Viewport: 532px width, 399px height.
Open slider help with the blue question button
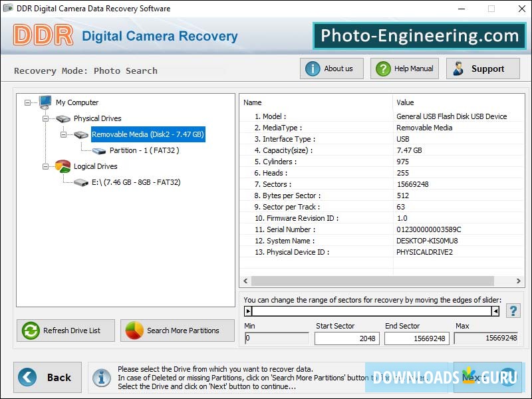click(x=513, y=310)
